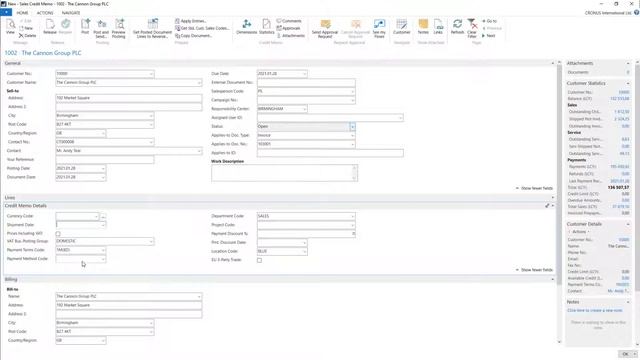Open the Statistics icon

click(x=267, y=27)
